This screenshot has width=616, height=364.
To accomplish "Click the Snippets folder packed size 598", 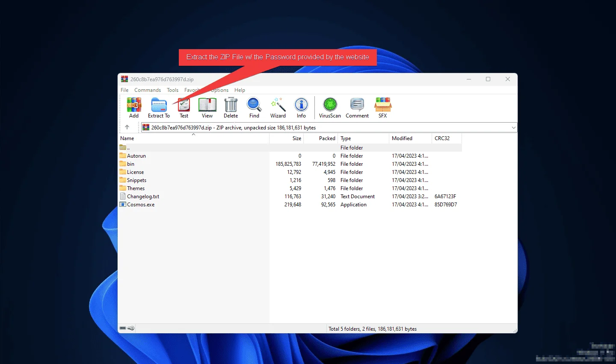I will (332, 180).
